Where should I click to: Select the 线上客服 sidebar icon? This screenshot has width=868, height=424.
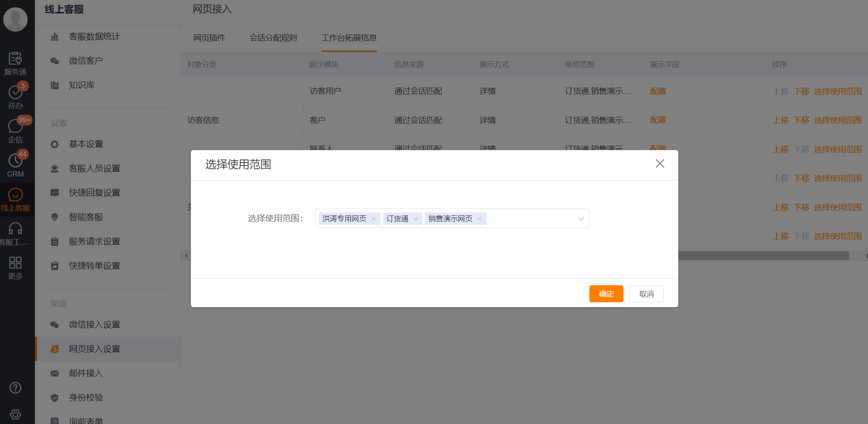(15, 200)
